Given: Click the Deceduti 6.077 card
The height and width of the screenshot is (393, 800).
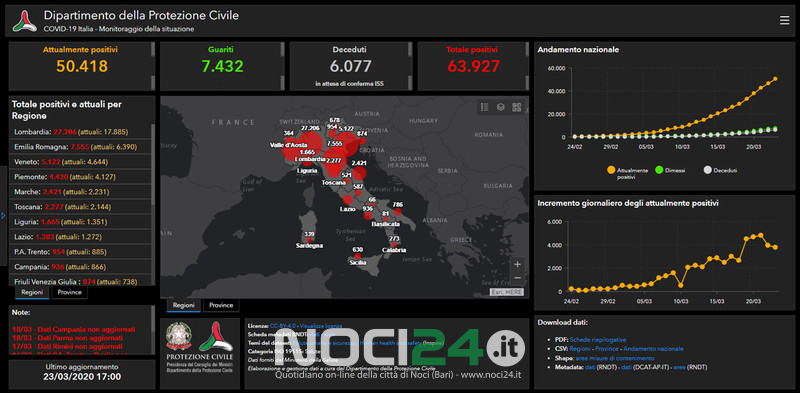Looking at the screenshot, I should (x=351, y=66).
